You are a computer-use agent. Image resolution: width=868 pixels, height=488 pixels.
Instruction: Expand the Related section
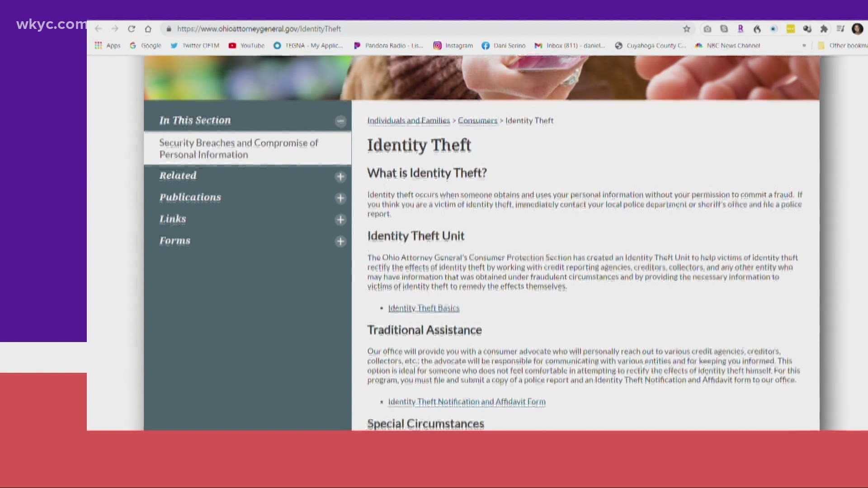pyautogui.click(x=340, y=177)
